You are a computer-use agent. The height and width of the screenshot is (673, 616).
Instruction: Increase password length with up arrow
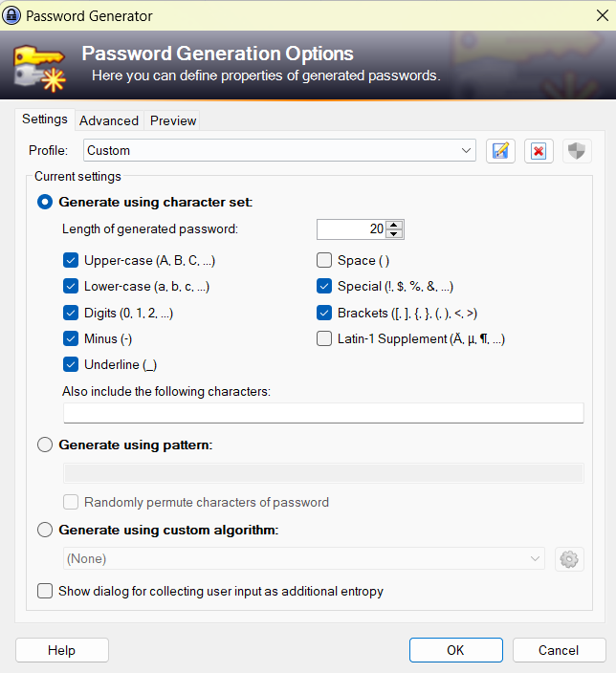[395, 224]
